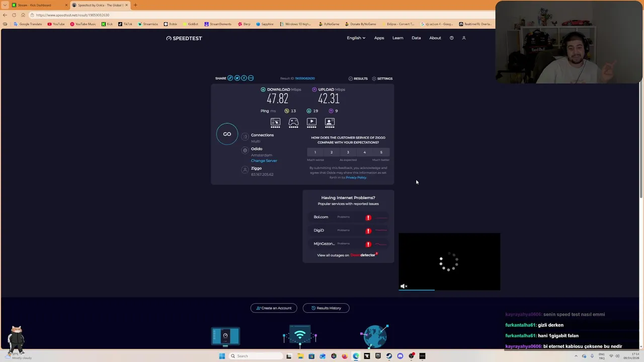Open SETTINGS page

[x=382, y=78]
